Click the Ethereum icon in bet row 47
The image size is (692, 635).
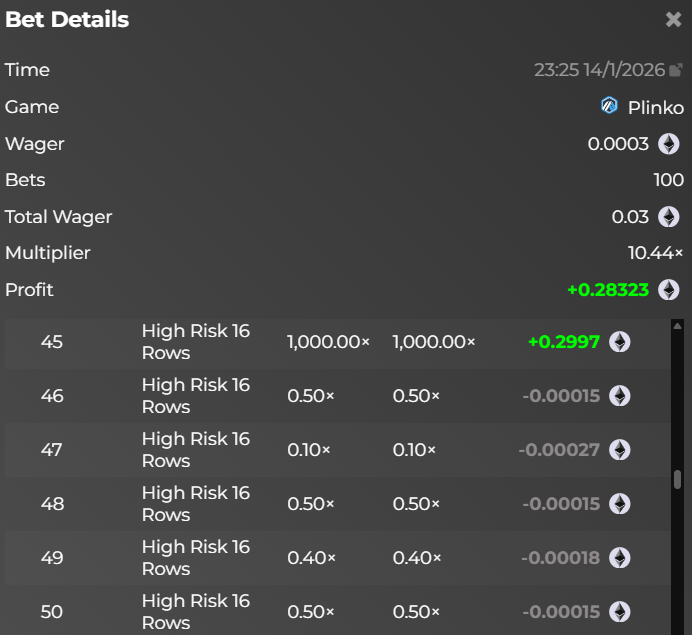point(620,450)
